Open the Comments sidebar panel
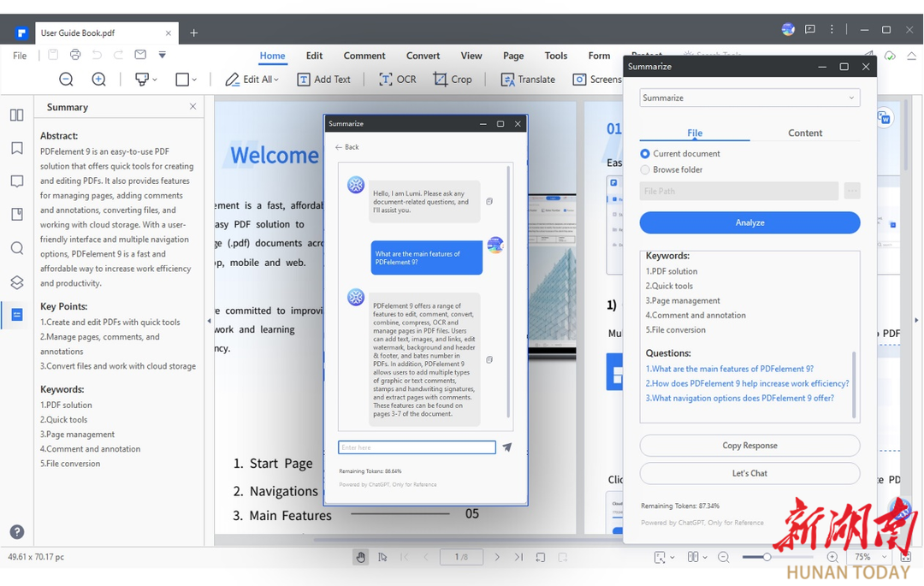 click(x=17, y=181)
